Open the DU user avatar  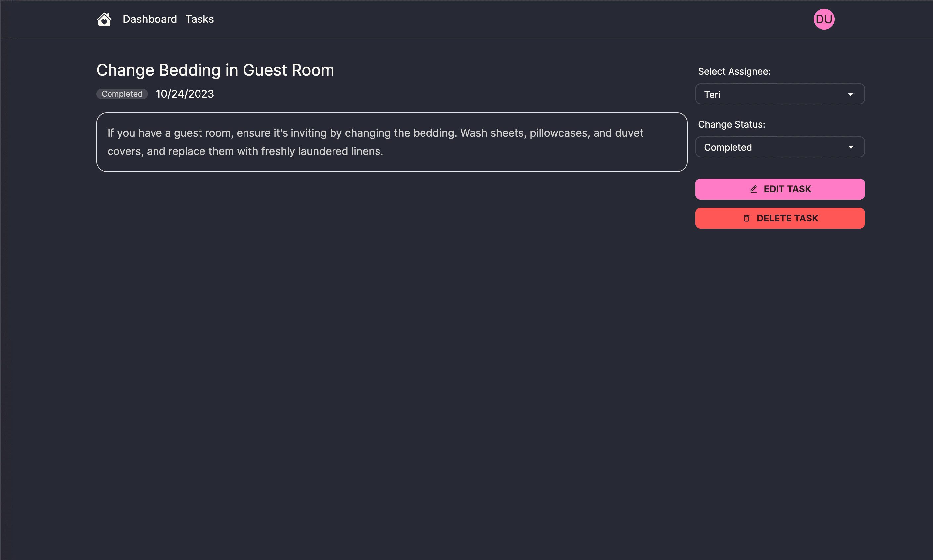tap(823, 19)
